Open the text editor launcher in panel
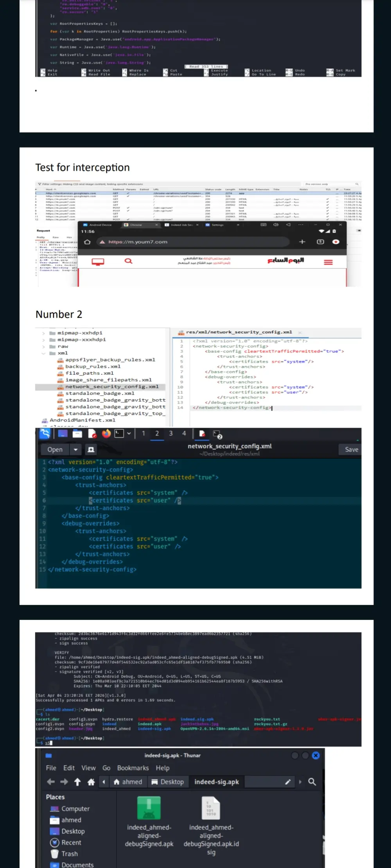391x868 pixels. (x=92, y=433)
